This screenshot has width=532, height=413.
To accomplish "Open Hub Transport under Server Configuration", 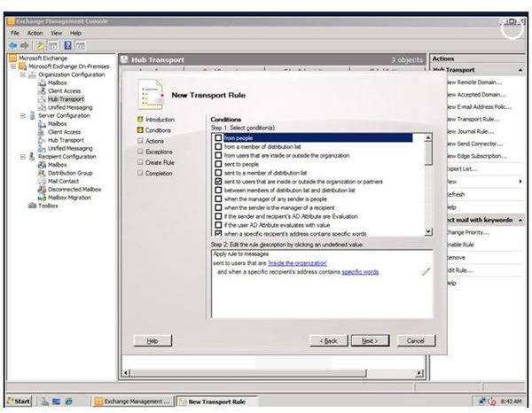I will (x=66, y=140).
